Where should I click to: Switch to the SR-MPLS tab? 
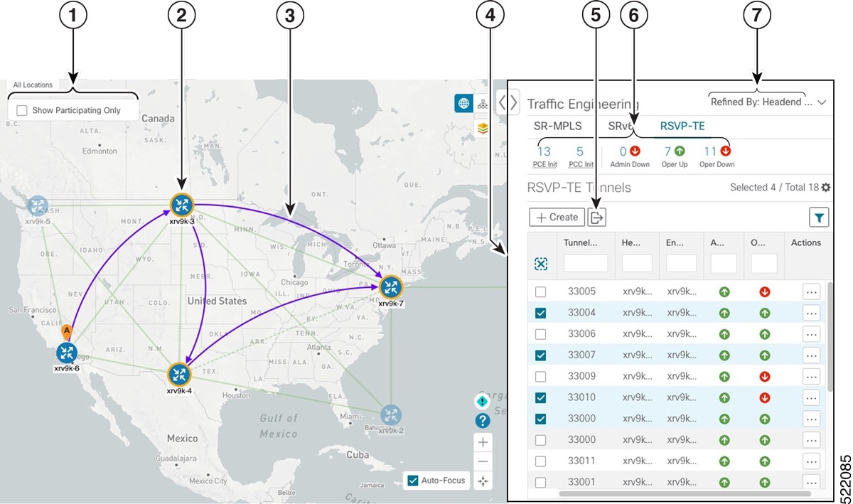click(559, 126)
